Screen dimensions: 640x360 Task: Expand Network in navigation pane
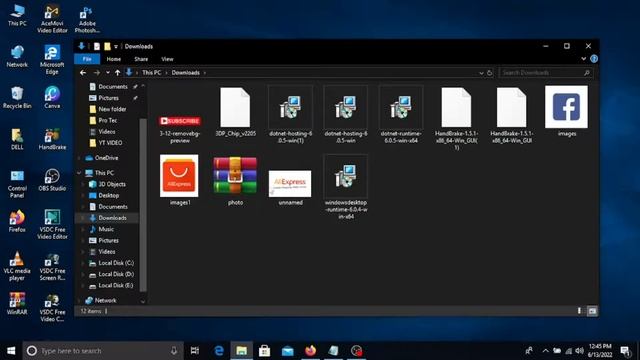click(x=79, y=300)
